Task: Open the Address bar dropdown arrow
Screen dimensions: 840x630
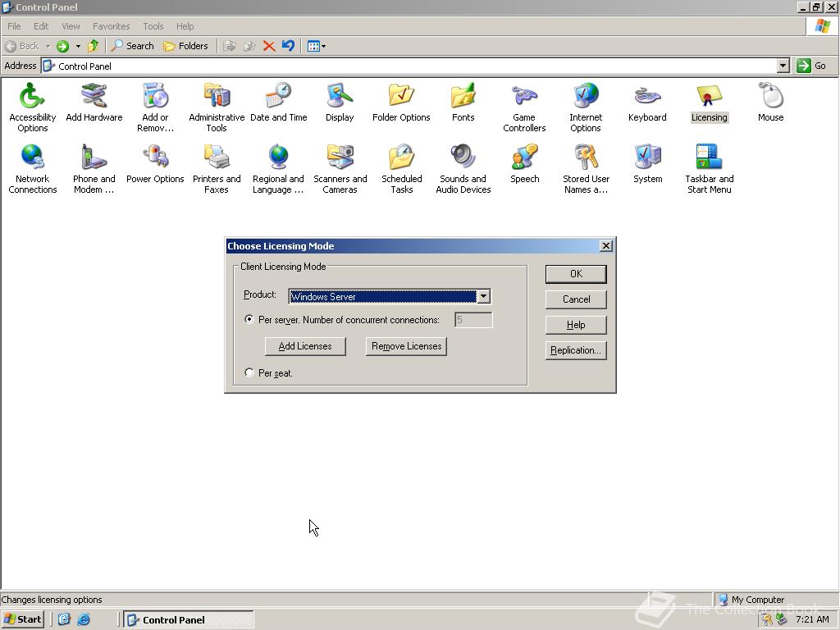Action: [x=783, y=66]
